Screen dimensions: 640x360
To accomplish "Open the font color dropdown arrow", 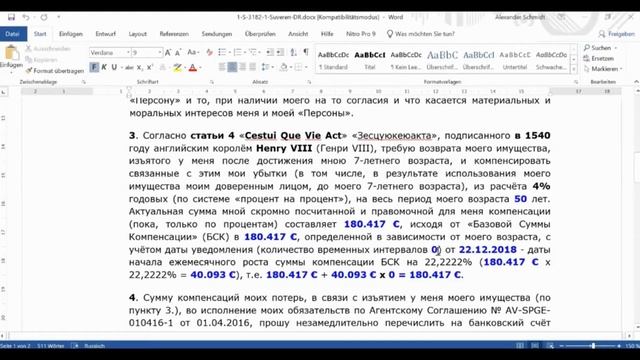I will click(200, 68).
